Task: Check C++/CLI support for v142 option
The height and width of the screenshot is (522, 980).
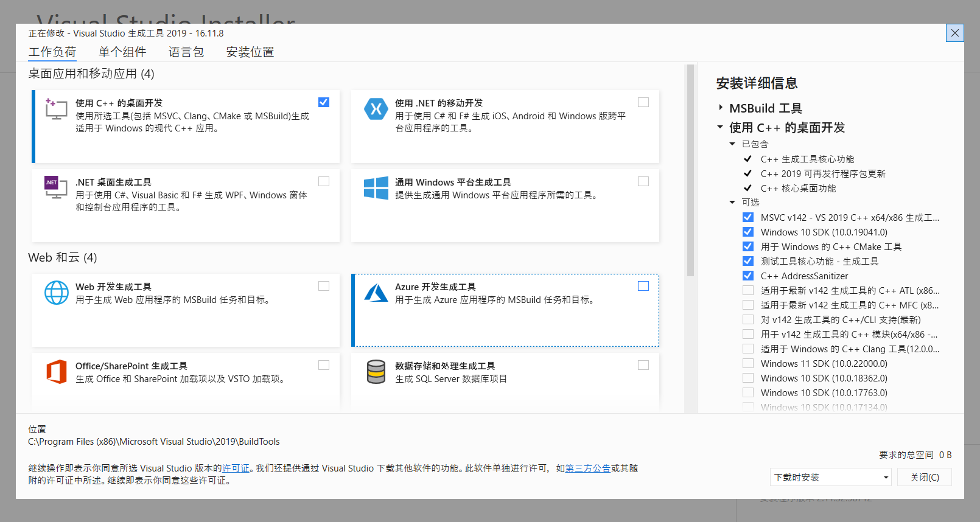Action: [x=748, y=319]
